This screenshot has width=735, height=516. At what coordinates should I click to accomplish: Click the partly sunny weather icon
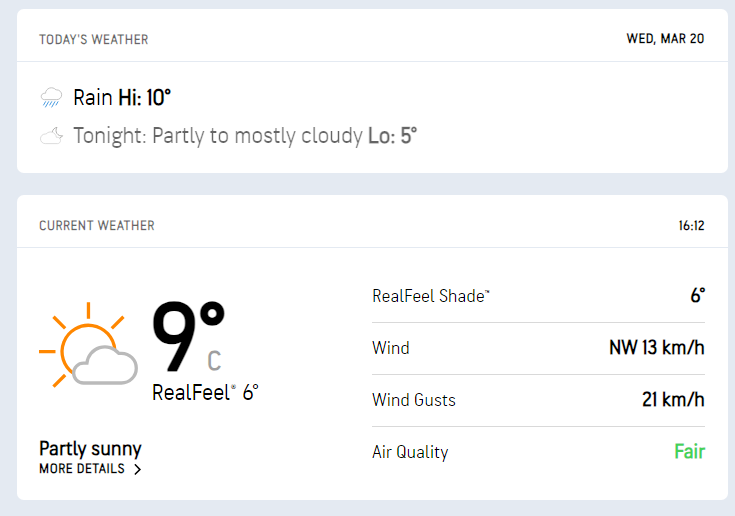[x=88, y=346]
